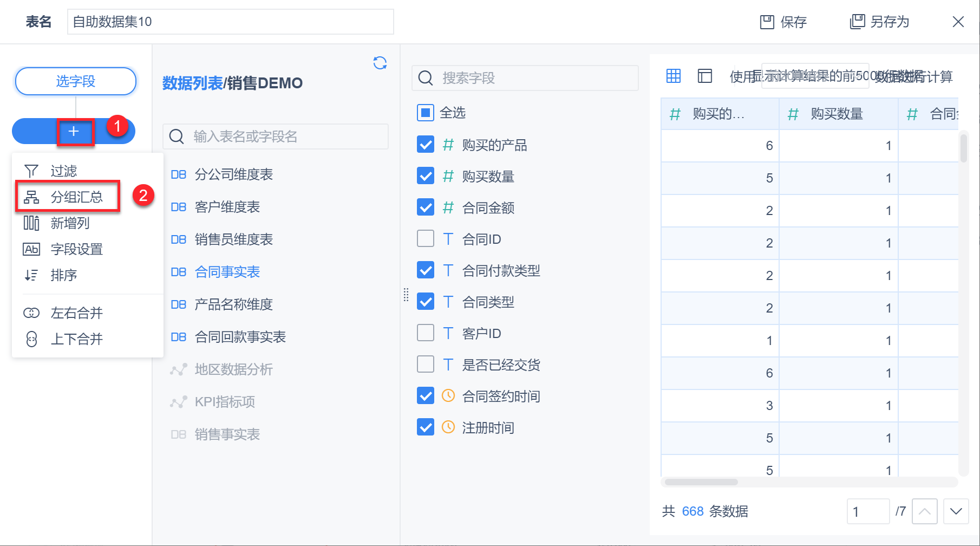
Task: Click the 数据列表 breadcrumb link
Action: tap(192, 83)
